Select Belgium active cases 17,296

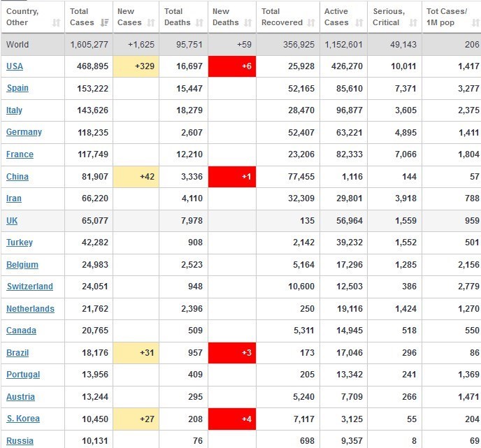point(350,265)
